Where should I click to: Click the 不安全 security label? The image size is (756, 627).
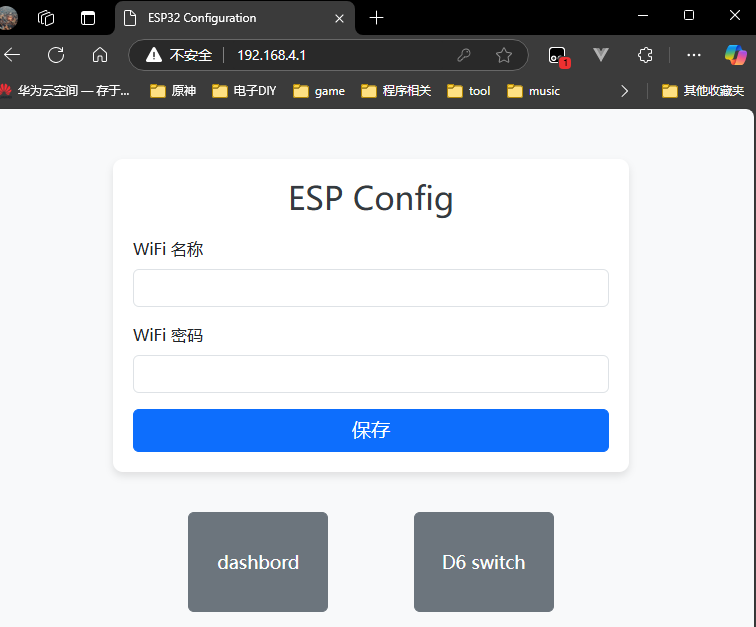point(190,55)
